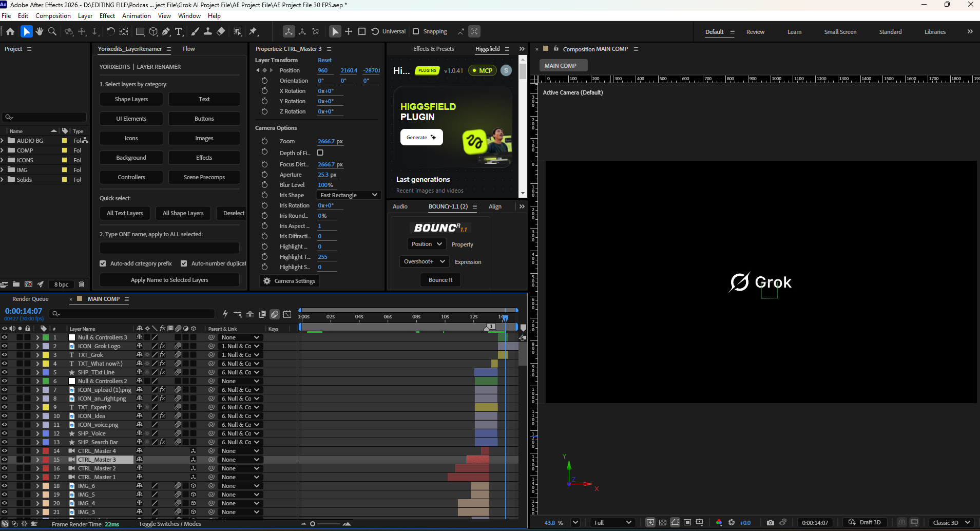Open the Iris Shape Fast Rectangle dropdown
Image resolution: width=980 pixels, height=531 pixels.
349,195
